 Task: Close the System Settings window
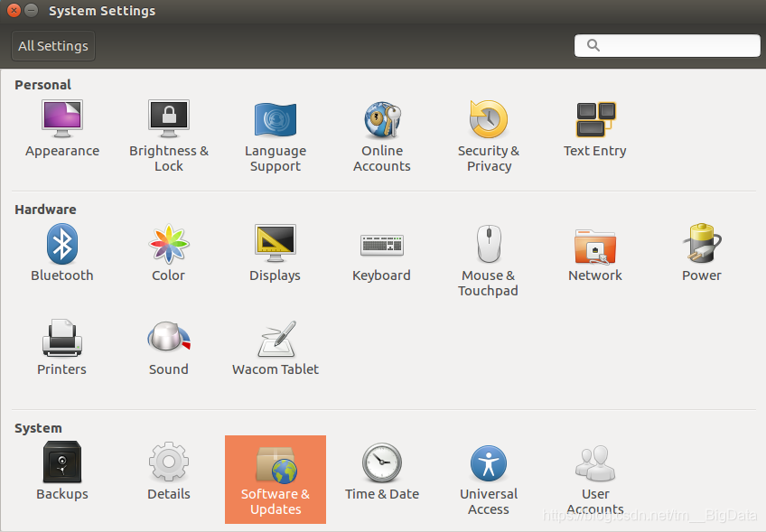pyautogui.click(x=14, y=10)
